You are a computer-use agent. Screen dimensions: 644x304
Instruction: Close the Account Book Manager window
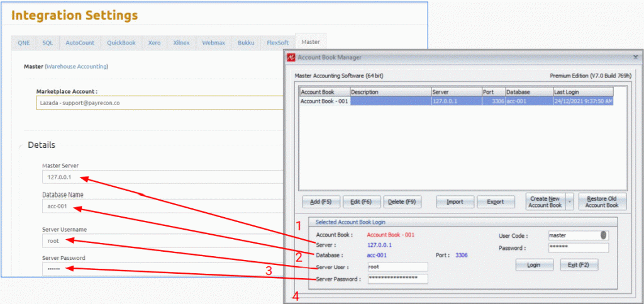tap(635, 57)
